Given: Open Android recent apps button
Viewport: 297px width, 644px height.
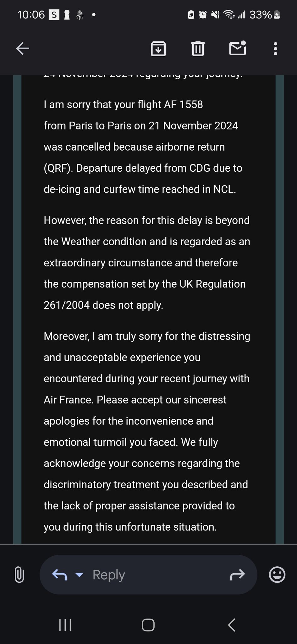Looking at the screenshot, I should [65, 625].
